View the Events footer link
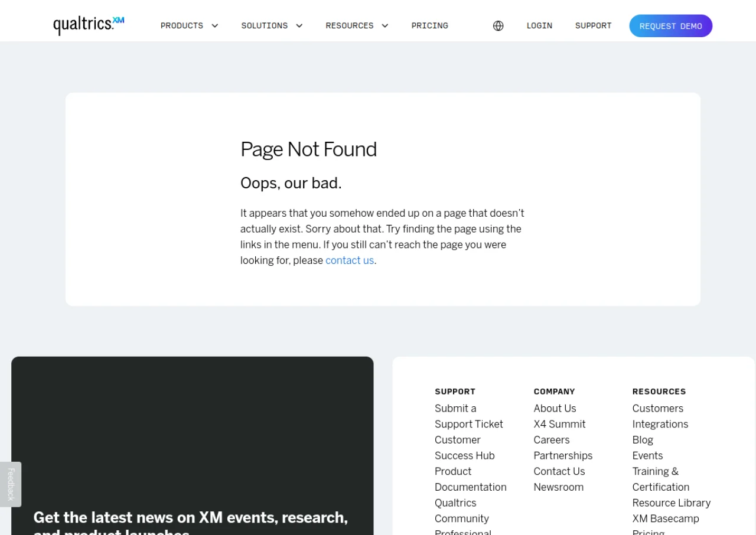This screenshot has width=756, height=535. click(x=647, y=456)
